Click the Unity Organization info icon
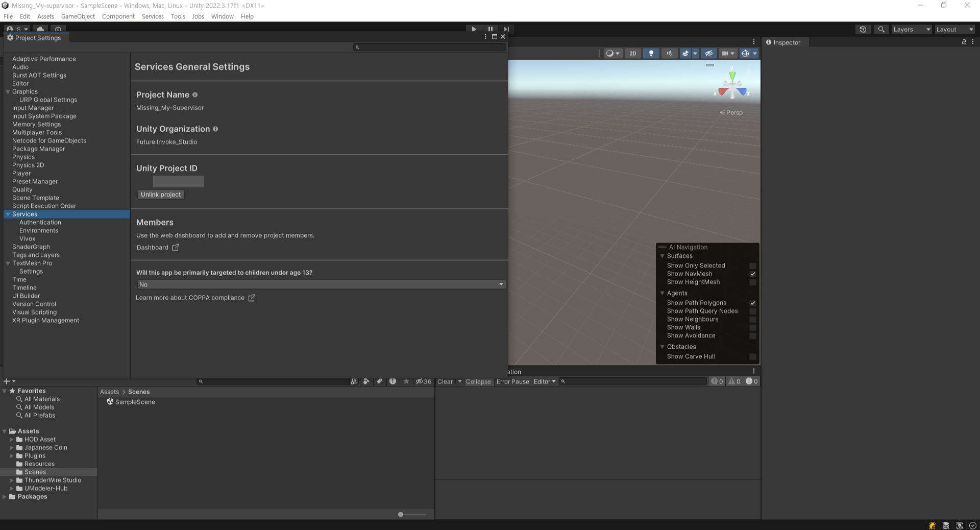 215,129
